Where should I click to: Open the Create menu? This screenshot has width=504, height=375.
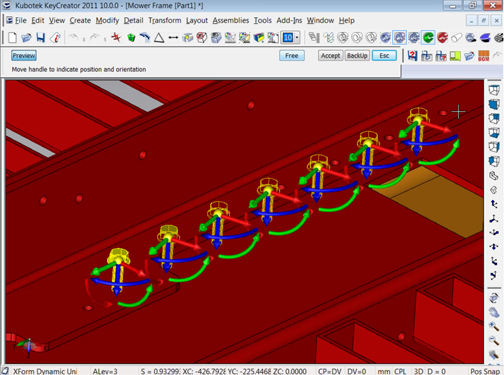(80, 20)
